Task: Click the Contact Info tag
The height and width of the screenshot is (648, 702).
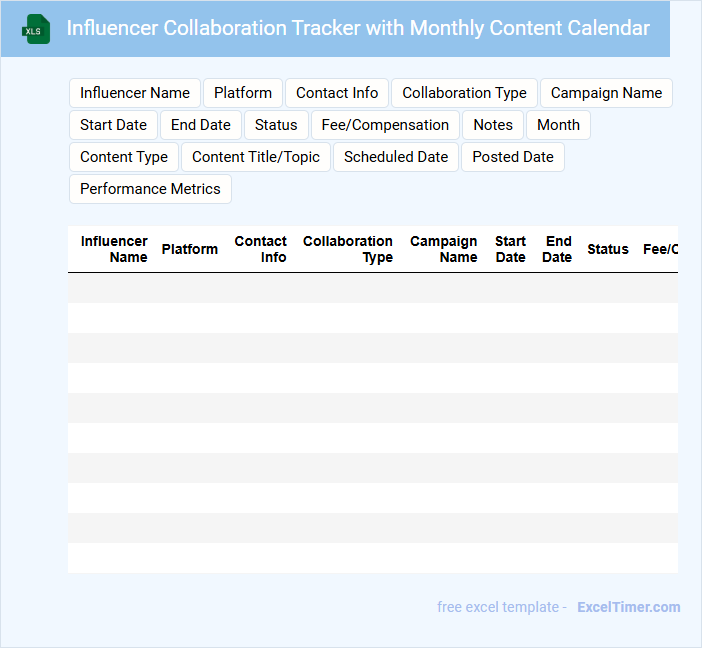Action: pyautogui.click(x=337, y=93)
